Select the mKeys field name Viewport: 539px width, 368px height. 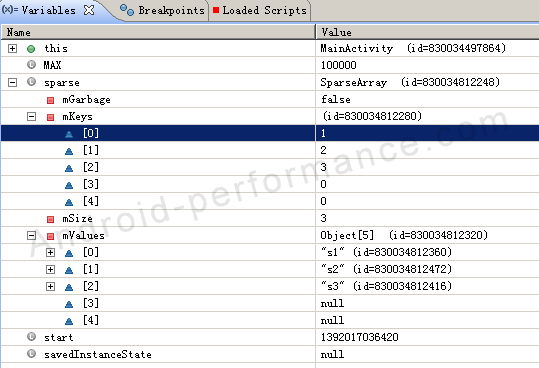tap(77, 117)
